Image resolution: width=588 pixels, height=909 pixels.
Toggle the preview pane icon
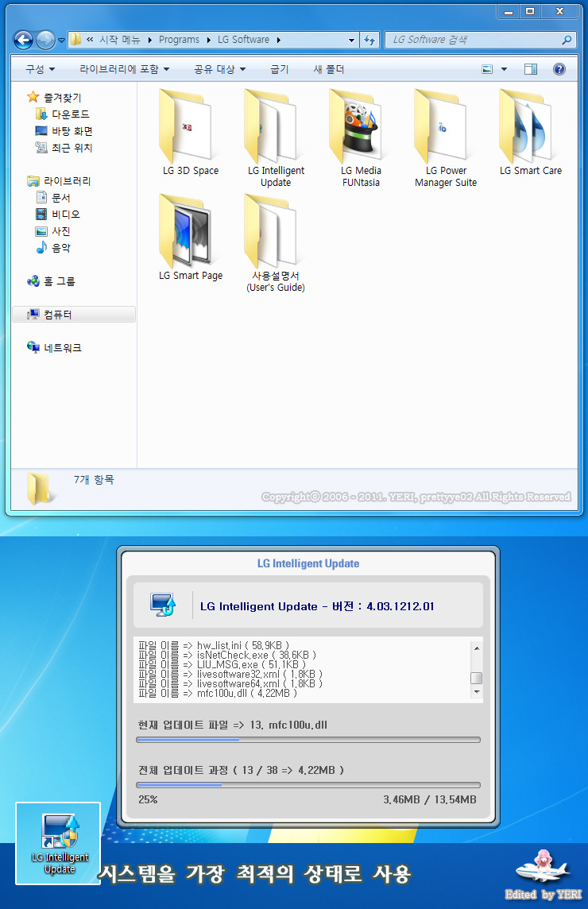pyautogui.click(x=530, y=69)
